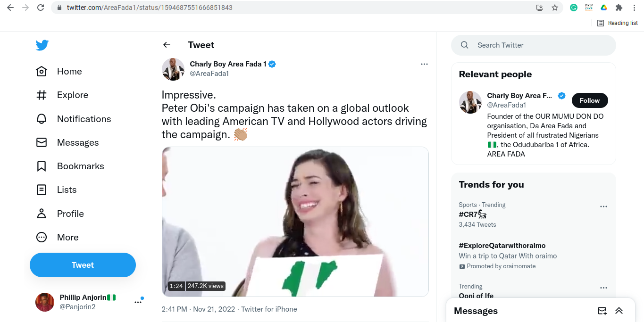Click the #ExploreQatarwithoraimo promoted trend
644x322 pixels.
[502, 246]
